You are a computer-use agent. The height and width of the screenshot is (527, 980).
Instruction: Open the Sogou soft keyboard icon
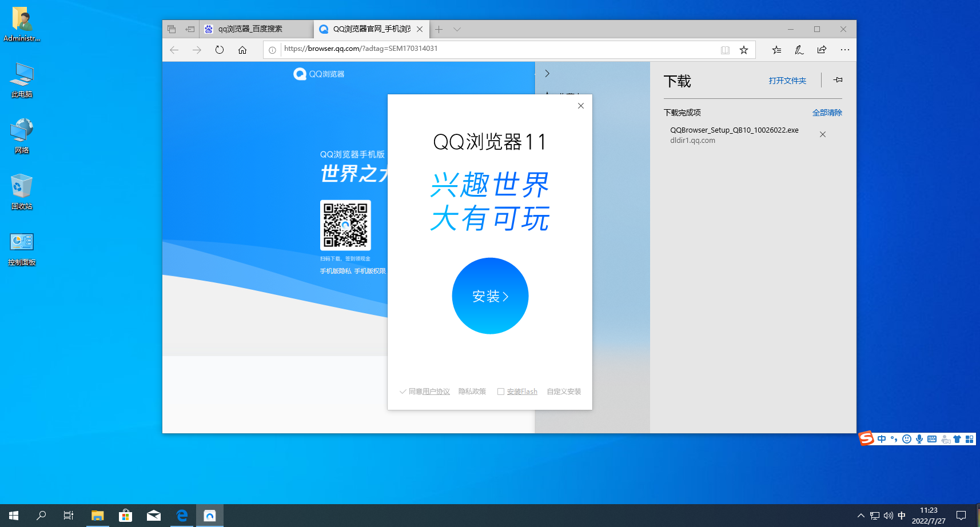[932, 439]
